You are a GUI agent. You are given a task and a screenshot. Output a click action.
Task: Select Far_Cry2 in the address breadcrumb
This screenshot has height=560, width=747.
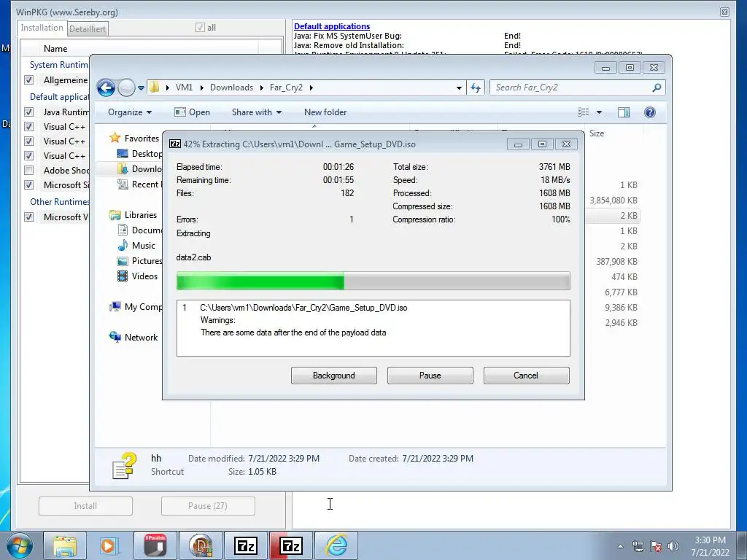[286, 87]
